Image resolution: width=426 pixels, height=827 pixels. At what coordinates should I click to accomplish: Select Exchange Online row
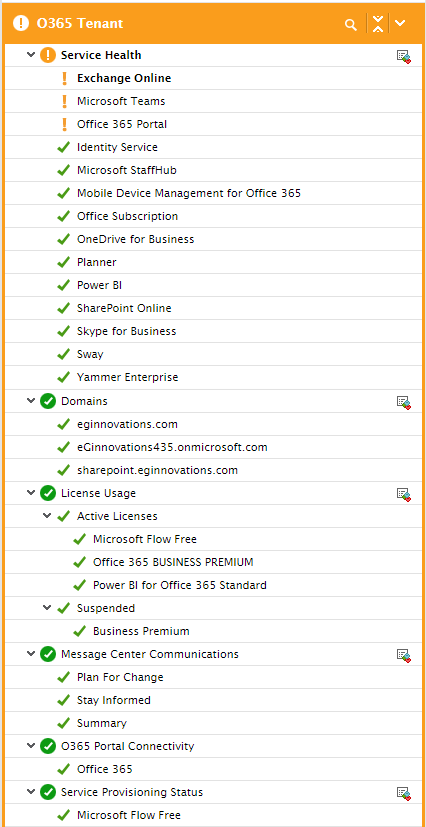[x=214, y=78]
